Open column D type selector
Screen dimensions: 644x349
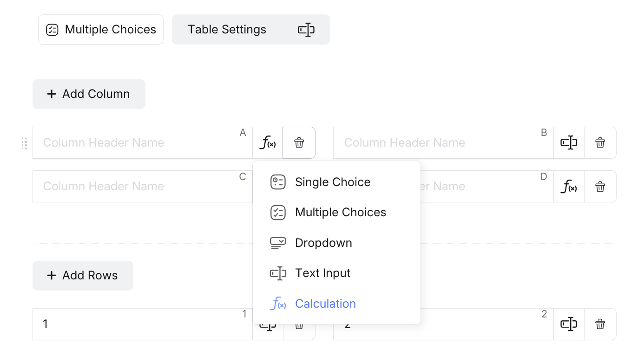tap(569, 187)
